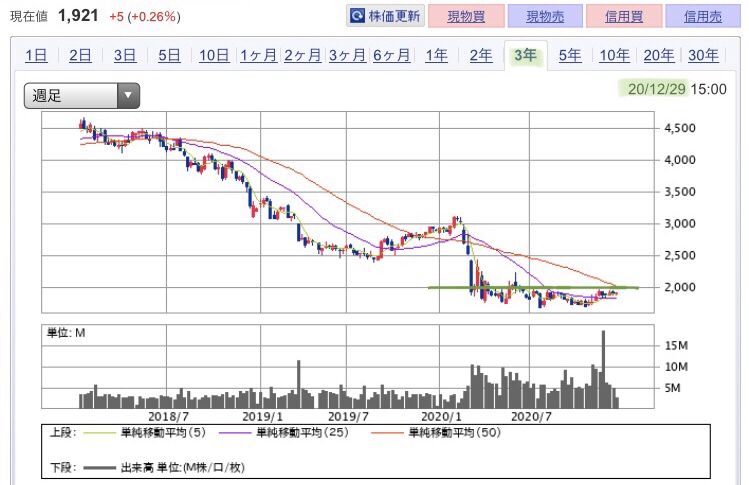Click the current price 1,921
The width and height of the screenshot is (749, 485).
78,16
